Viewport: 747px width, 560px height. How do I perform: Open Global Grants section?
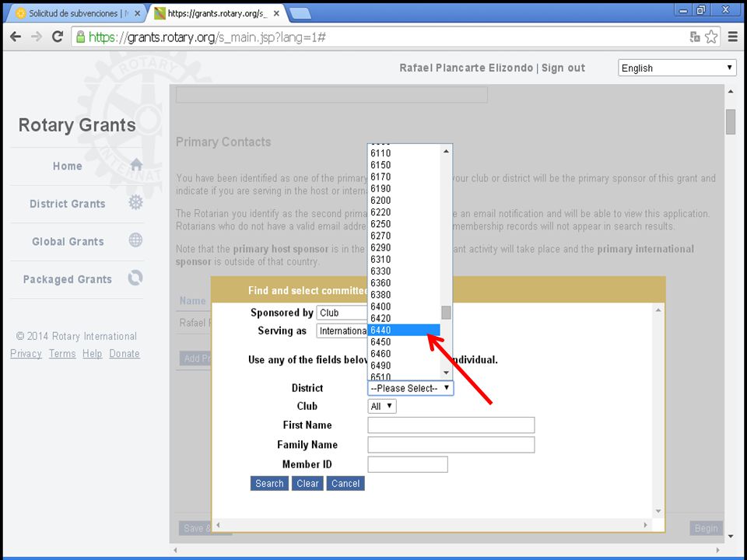[68, 241]
